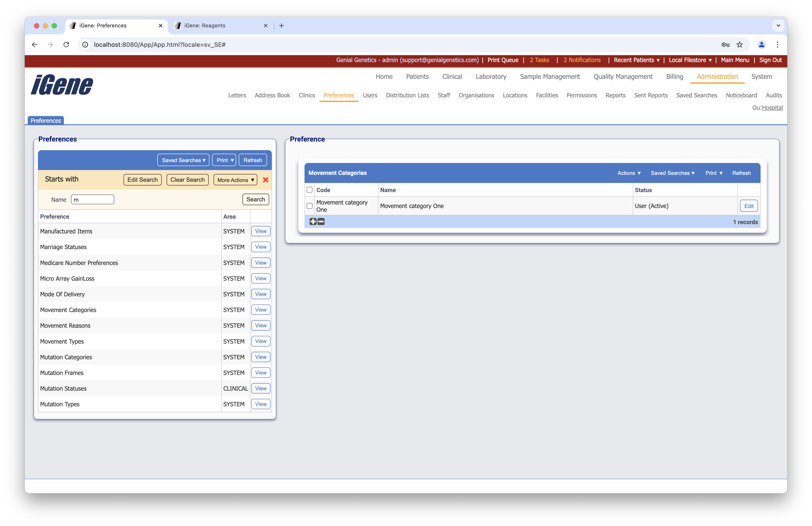Image resolution: width=812 pixels, height=526 pixels.
Task: Open the password key icon in address bar
Action: 725,45
